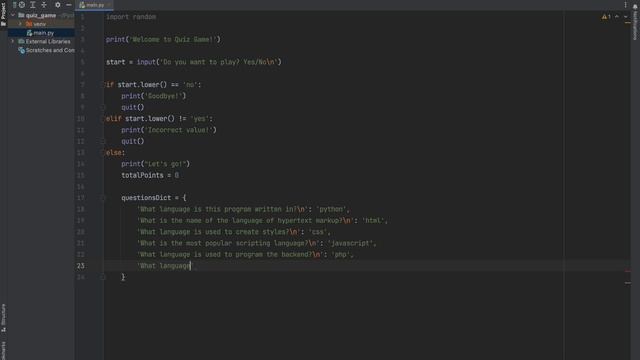Click the red error stripe mark on scrollbar

click(628, 271)
